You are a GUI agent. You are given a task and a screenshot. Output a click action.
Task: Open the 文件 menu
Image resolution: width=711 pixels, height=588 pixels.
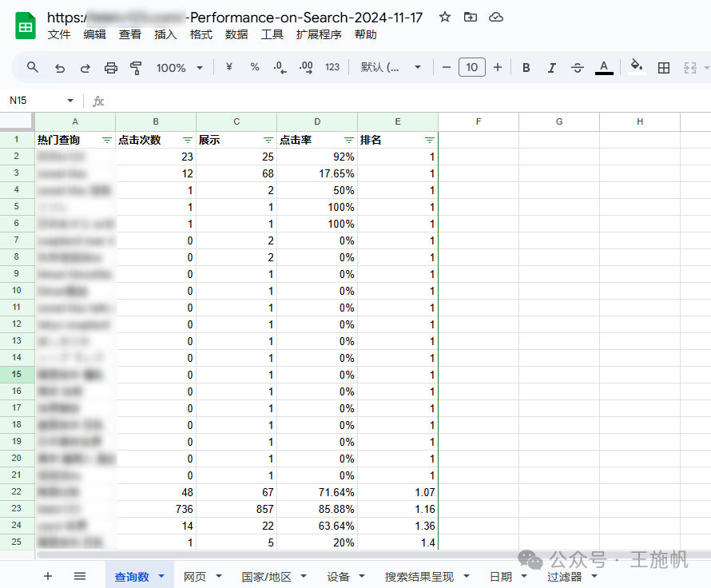(59, 35)
